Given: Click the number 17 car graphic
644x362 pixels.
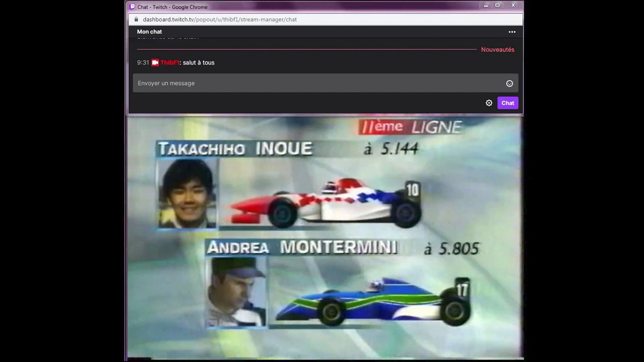Looking at the screenshot, I should coord(373,301).
